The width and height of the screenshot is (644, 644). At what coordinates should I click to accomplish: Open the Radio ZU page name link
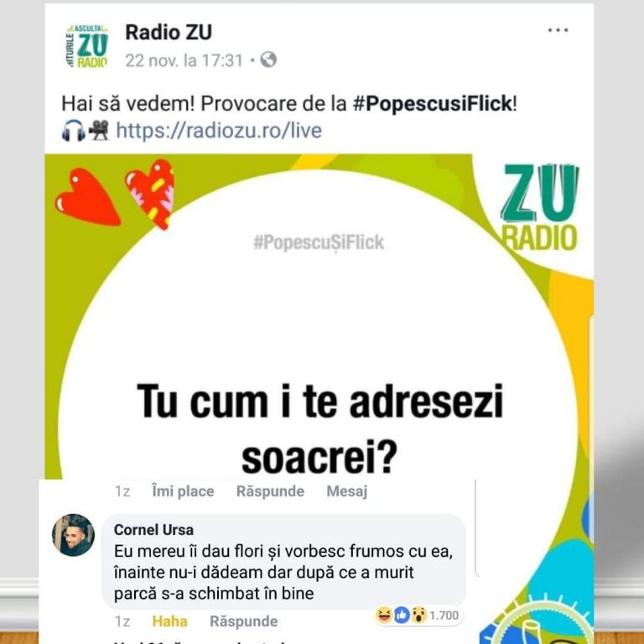(169, 33)
